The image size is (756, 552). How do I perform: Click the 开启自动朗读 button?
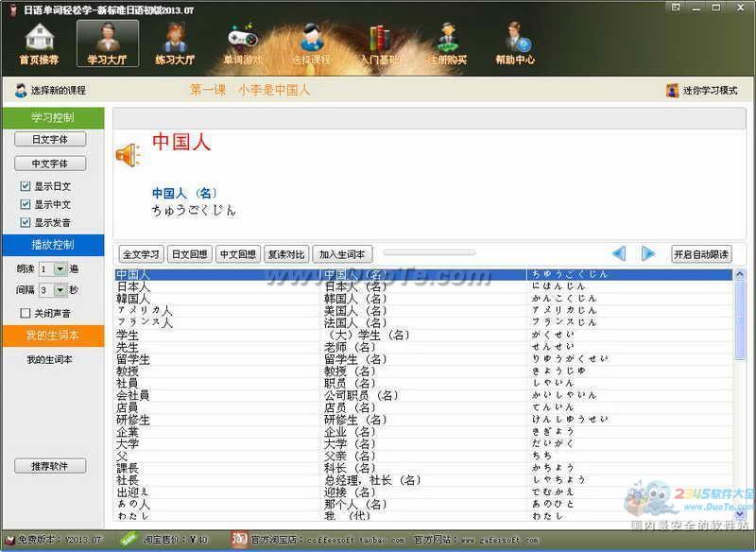701,254
